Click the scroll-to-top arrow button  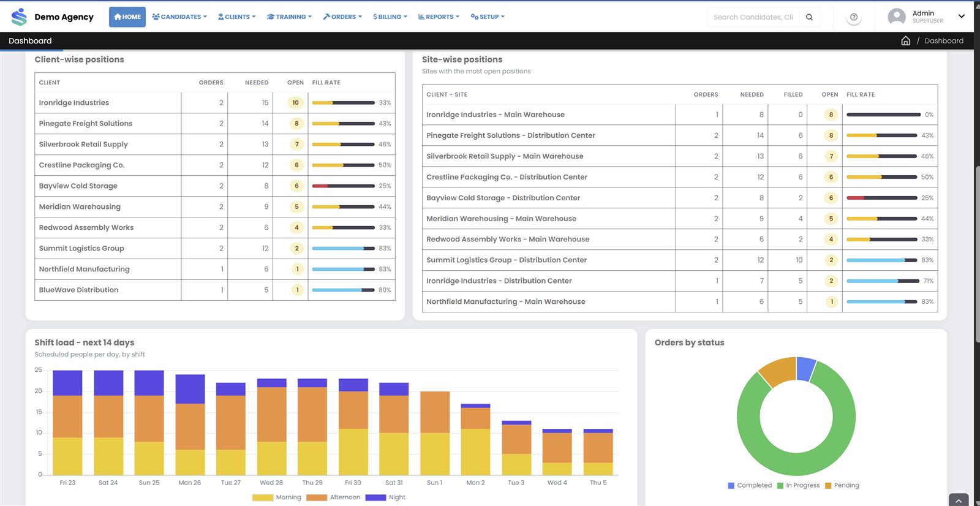point(959,500)
